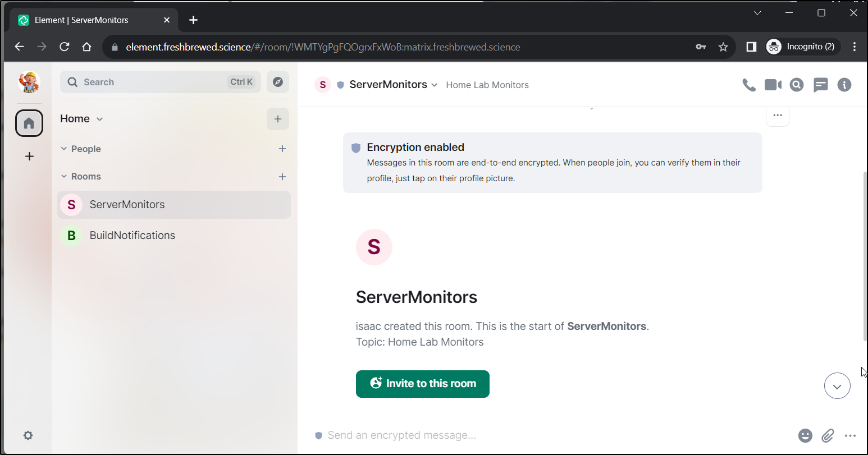Click Invite to this room button
868x455 pixels.
point(423,384)
